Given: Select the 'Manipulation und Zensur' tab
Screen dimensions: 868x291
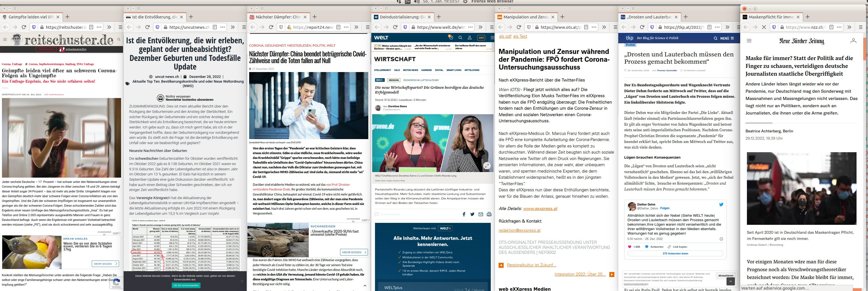Looking at the screenshot, I should point(526,17).
